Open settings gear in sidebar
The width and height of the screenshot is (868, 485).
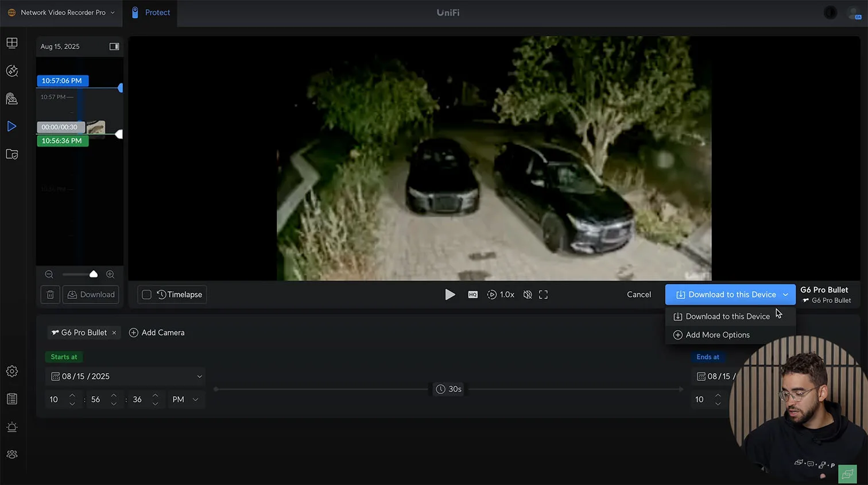[12, 371]
